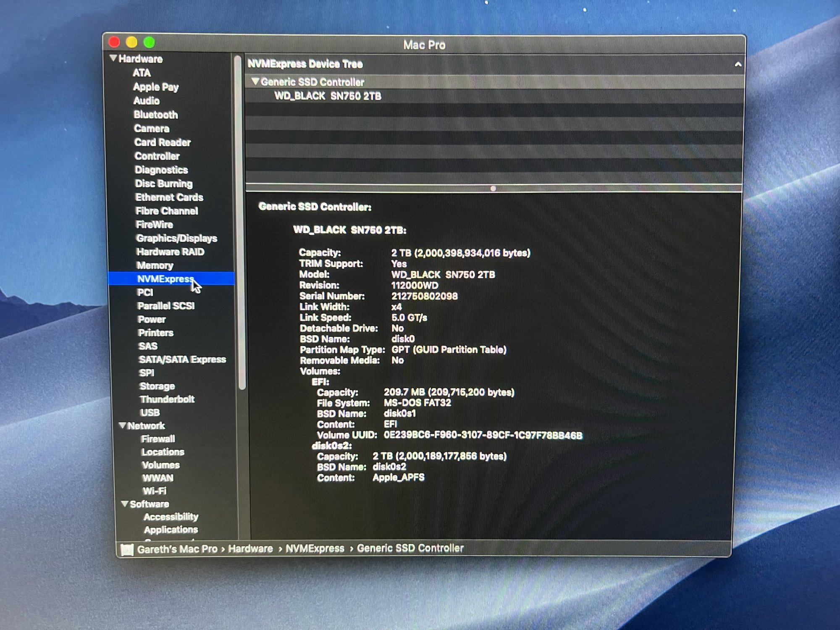Image resolution: width=840 pixels, height=630 pixels.
Task: Collapse the Network section triangle
Action: [x=123, y=425]
